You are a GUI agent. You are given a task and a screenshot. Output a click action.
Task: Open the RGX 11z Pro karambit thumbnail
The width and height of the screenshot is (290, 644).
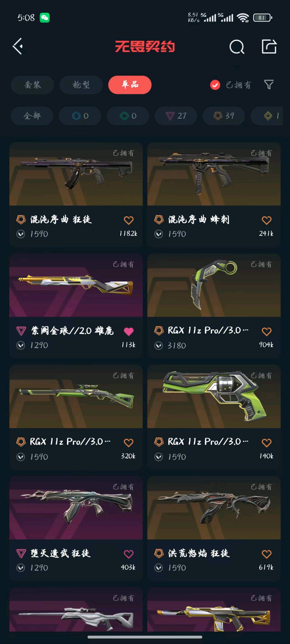pos(214,286)
